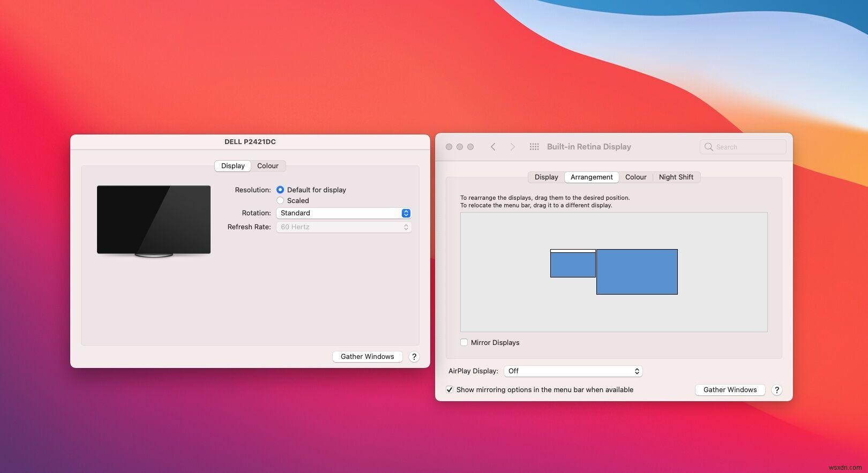Go back with the left chevron icon
868x473 pixels.
493,147
